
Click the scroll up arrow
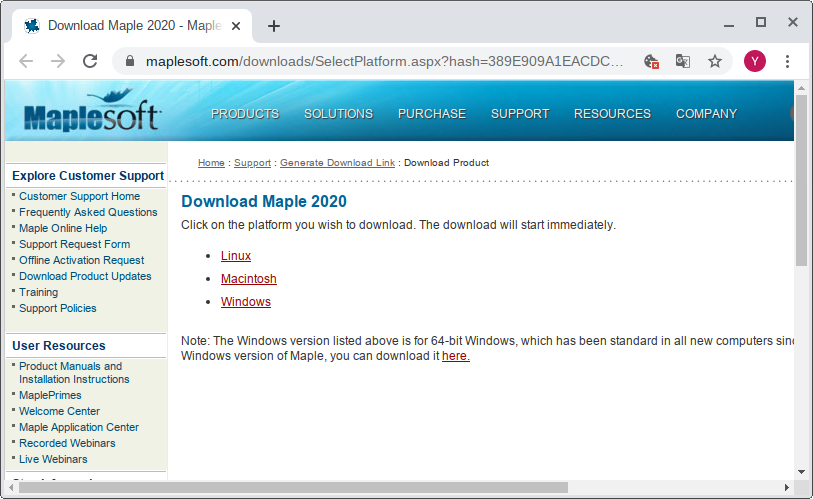click(x=801, y=89)
